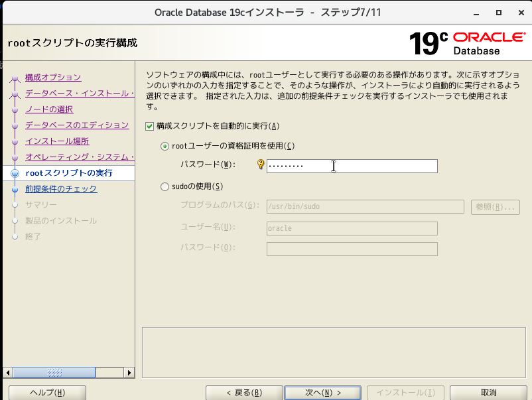
Task: Select rootユーザーの資格証明を使用 radio button
Action: tap(165, 146)
